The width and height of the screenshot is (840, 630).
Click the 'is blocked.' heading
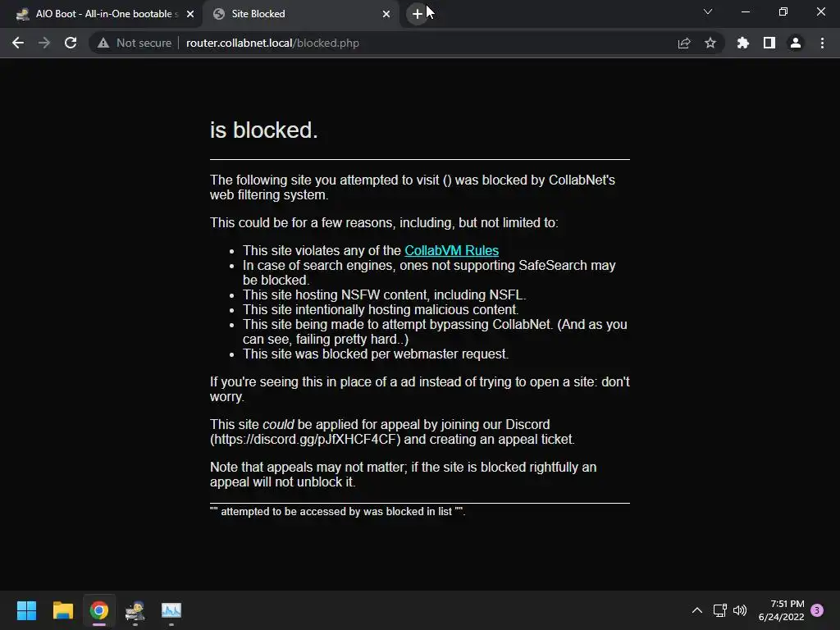pyautogui.click(x=263, y=130)
